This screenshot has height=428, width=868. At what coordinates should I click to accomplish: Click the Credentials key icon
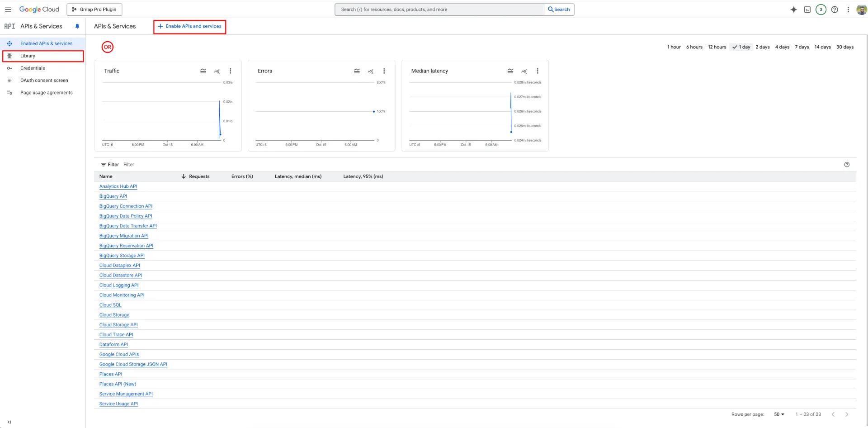pos(9,68)
